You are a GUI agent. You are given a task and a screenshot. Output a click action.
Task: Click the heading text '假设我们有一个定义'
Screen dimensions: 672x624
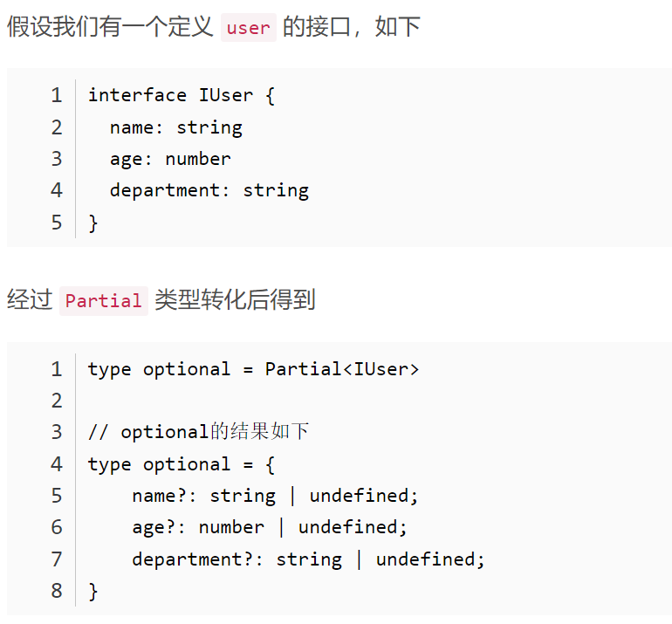pyautogui.click(x=110, y=26)
